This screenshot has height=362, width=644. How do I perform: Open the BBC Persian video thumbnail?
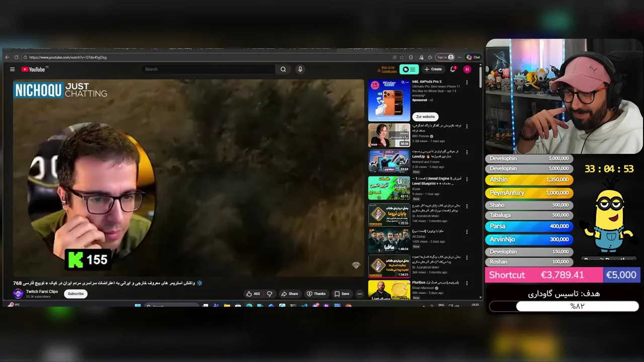coord(389,135)
